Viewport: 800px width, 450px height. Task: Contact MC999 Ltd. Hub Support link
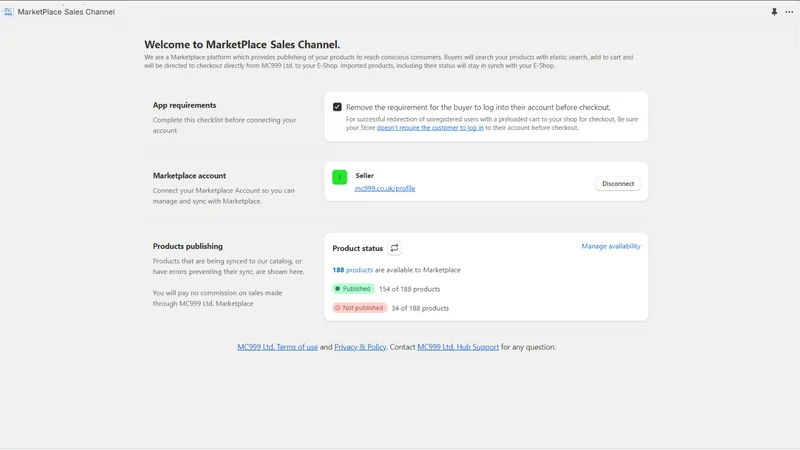[458, 347]
